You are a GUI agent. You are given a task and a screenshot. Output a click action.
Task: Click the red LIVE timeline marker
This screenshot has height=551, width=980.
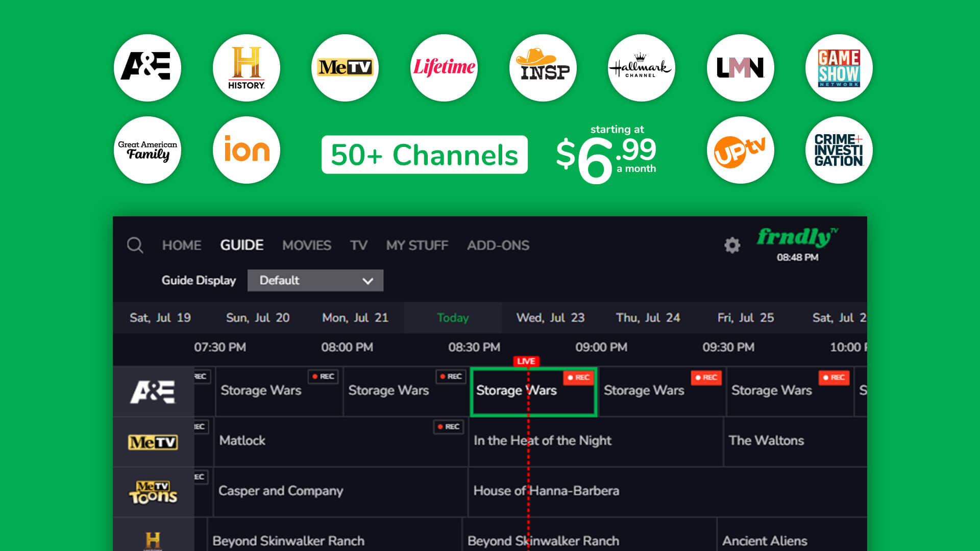click(x=526, y=361)
